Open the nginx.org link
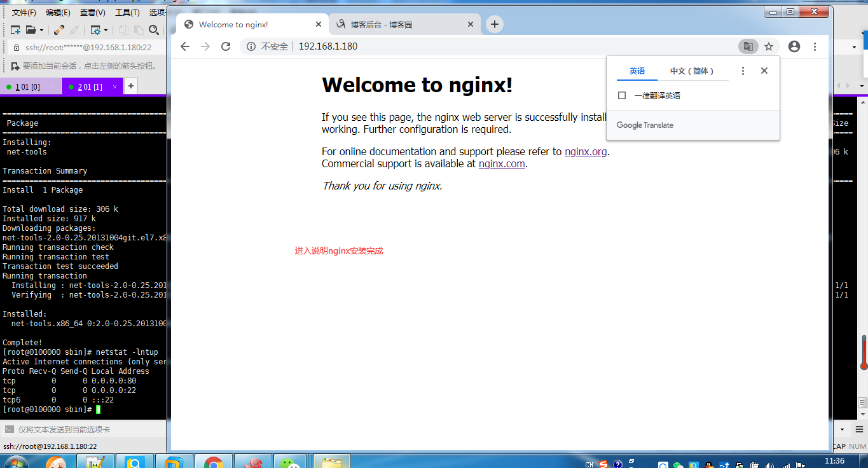 click(x=586, y=151)
